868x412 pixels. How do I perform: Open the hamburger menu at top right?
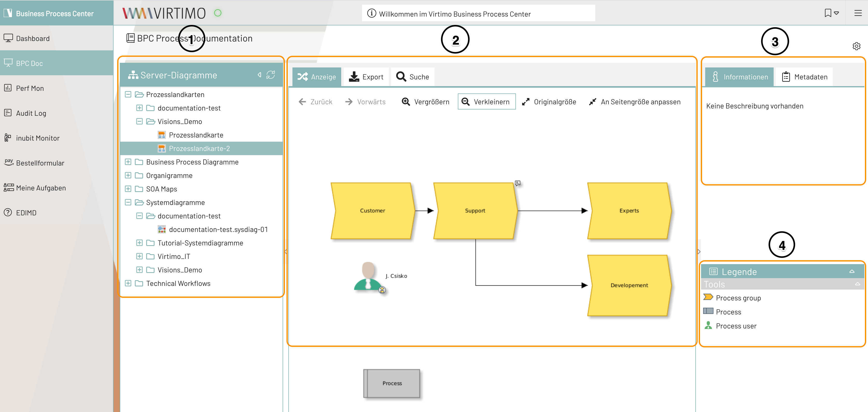point(858,13)
